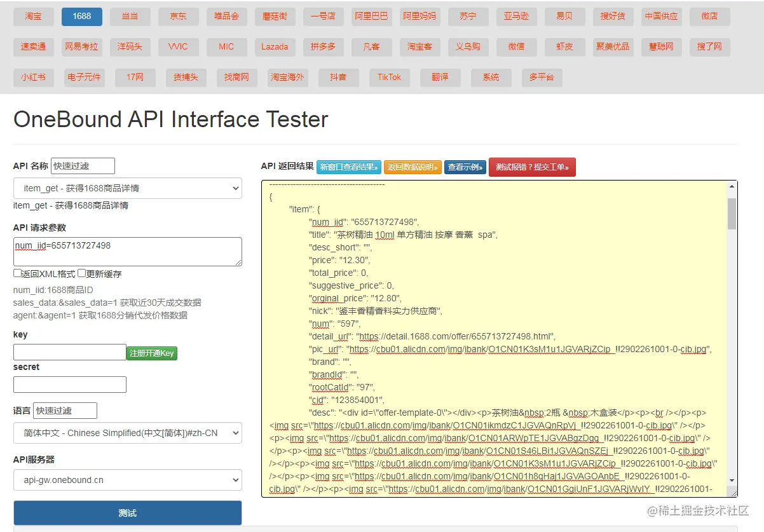Enable the 更新缓存 checkbox
This screenshot has width=764, height=532.
tap(81, 273)
